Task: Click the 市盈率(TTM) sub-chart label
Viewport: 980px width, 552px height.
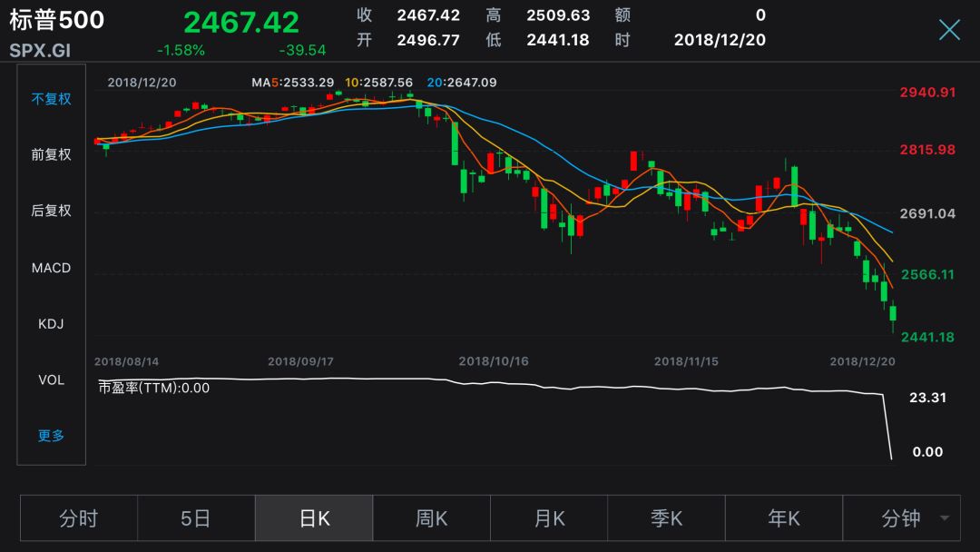Action: (153, 388)
